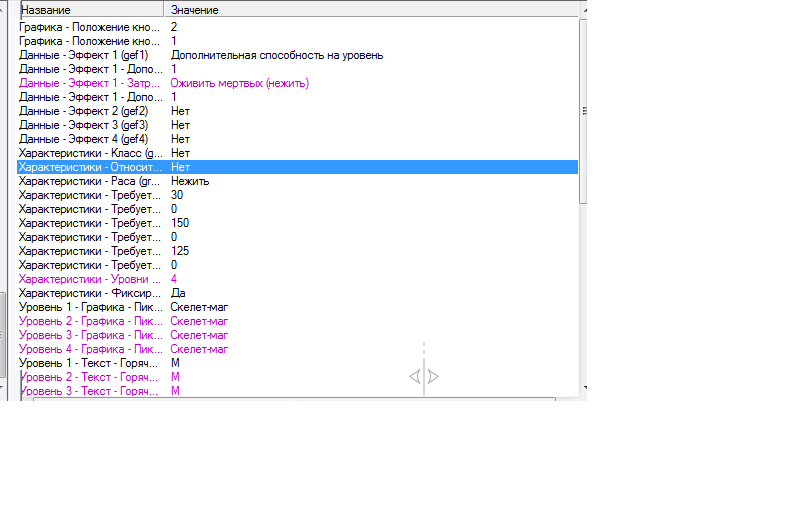
Task: Click the scroll-down arrow of the properties list
Action: [584, 388]
